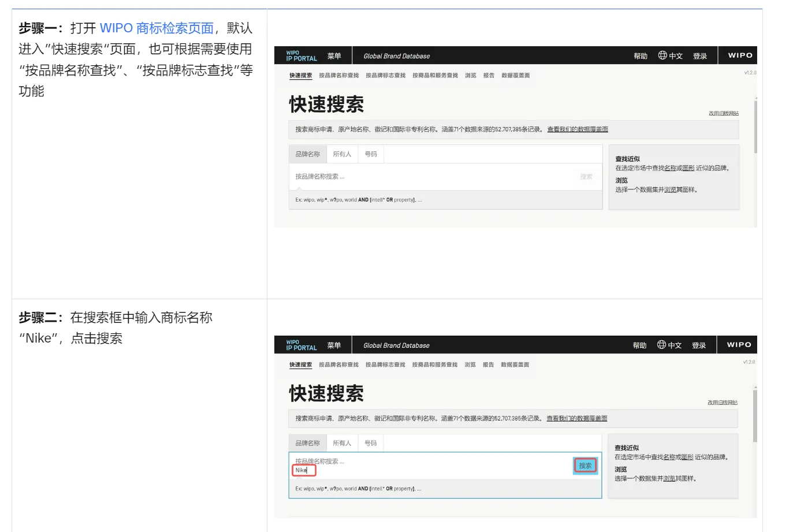Click the blue 搜索 button in step-two screenshot
This screenshot has height=532, width=808.
pyautogui.click(x=585, y=466)
